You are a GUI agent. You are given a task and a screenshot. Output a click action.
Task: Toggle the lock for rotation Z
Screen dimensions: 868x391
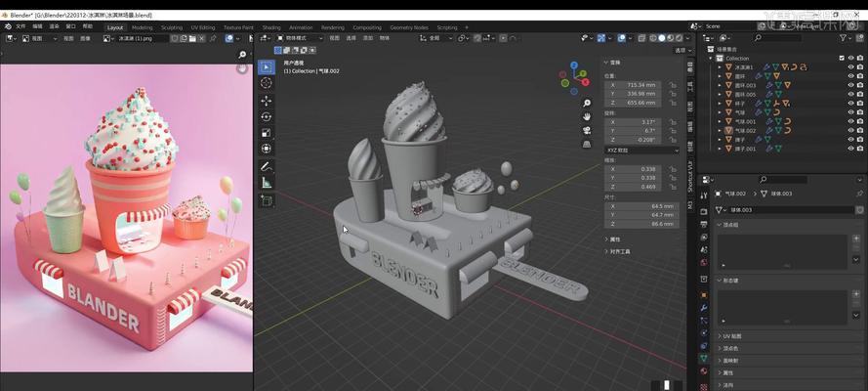(673, 140)
